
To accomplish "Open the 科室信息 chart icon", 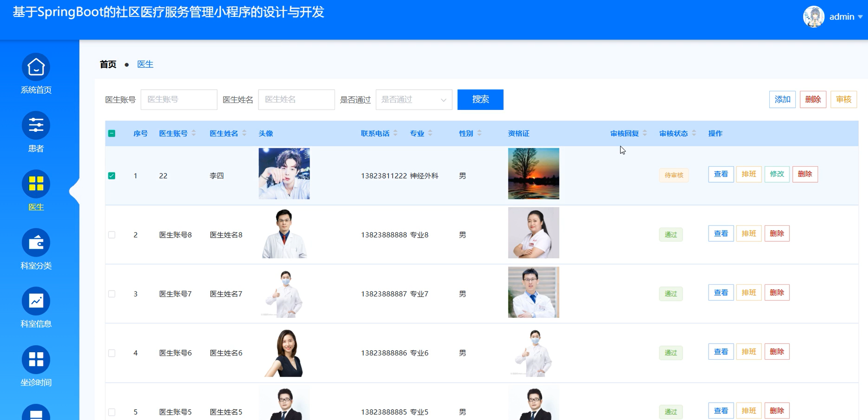I will coord(36,301).
